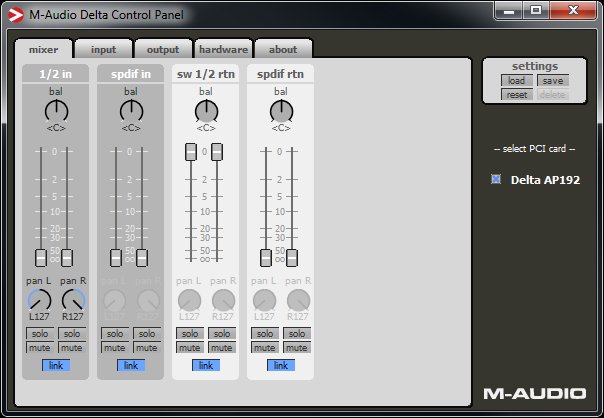Image resolution: width=604 pixels, height=418 pixels.
Task: Click the sw 1/2 rtn left fader handle
Action: [x=191, y=152]
